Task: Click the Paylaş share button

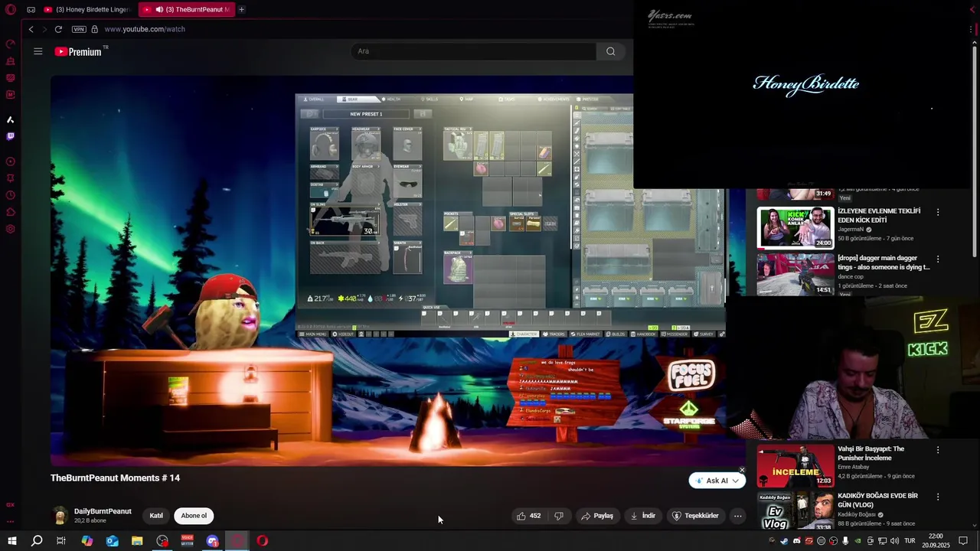Action: [597, 516]
